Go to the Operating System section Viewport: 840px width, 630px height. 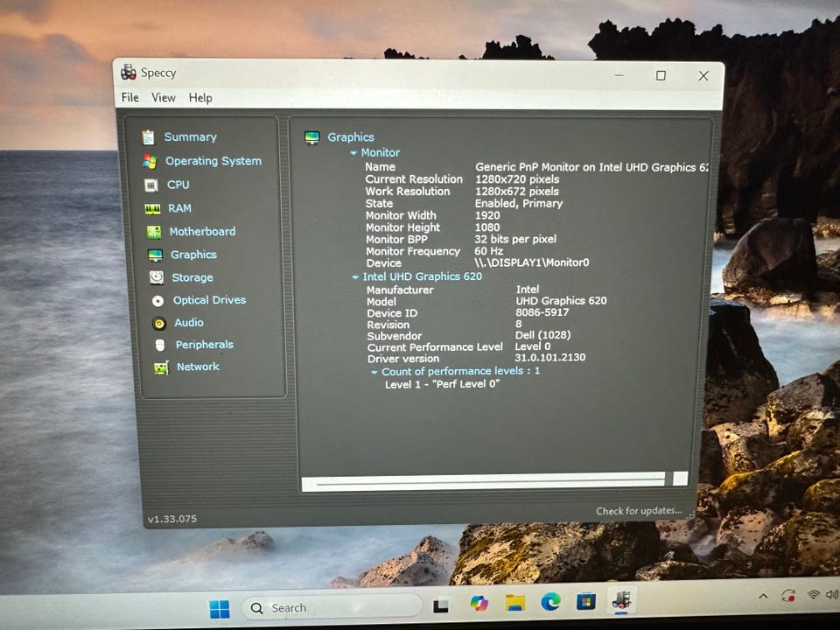point(213,161)
